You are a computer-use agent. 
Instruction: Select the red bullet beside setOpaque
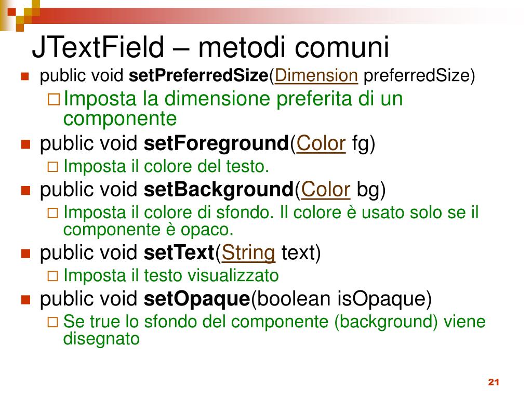tap(25, 300)
